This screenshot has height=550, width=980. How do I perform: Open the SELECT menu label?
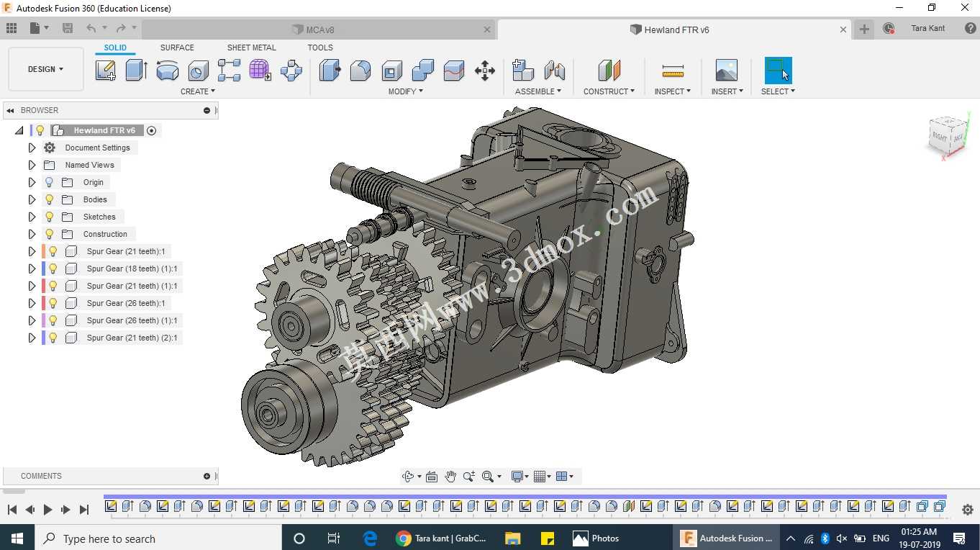[779, 91]
